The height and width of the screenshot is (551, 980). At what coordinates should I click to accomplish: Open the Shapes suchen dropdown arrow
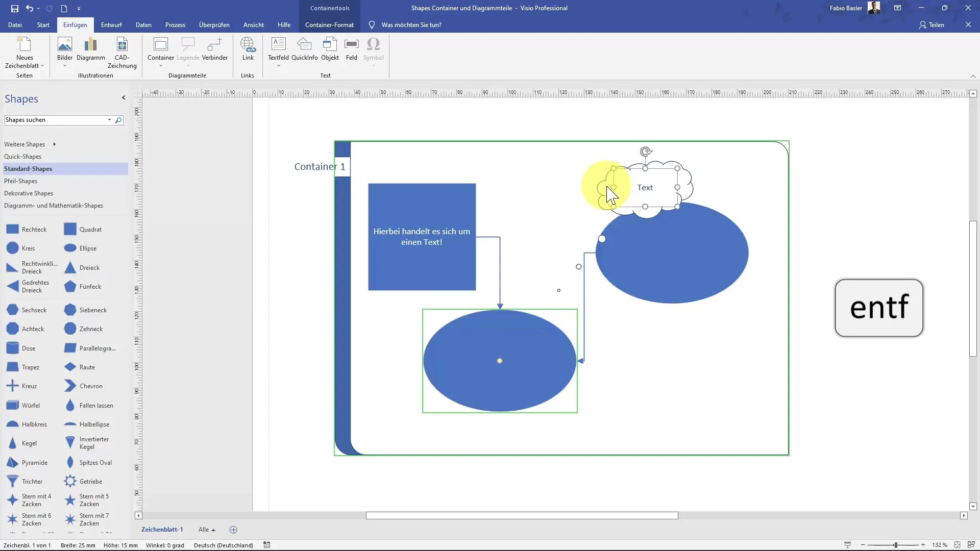[x=109, y=120]
